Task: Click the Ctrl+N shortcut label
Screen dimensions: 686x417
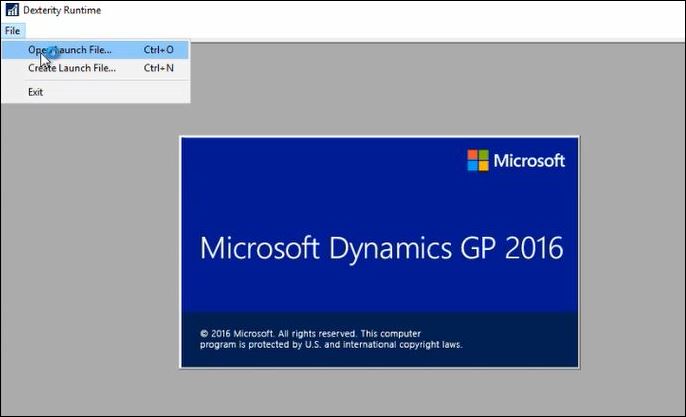Action: coord(158,68)
